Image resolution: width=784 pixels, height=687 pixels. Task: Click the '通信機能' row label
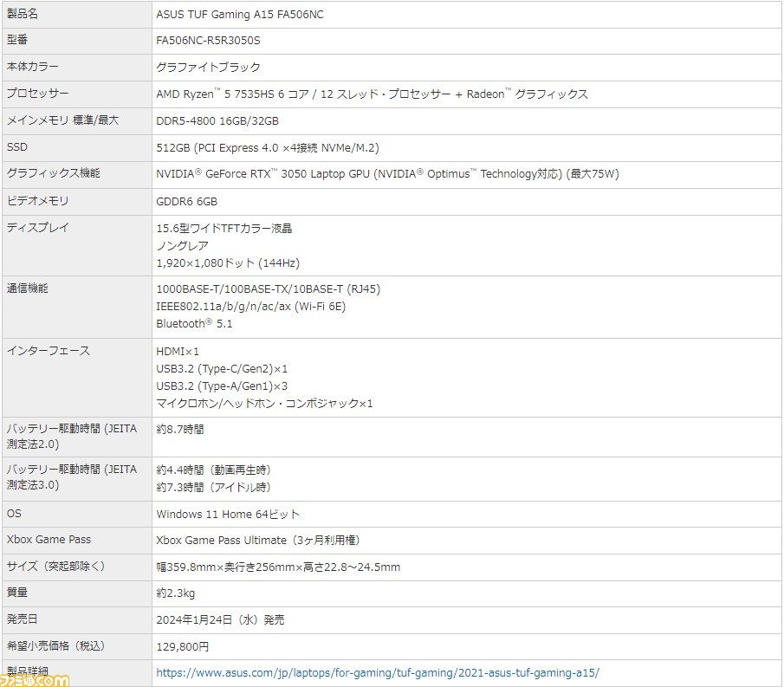pyautogui.click(x=27, y=288)
